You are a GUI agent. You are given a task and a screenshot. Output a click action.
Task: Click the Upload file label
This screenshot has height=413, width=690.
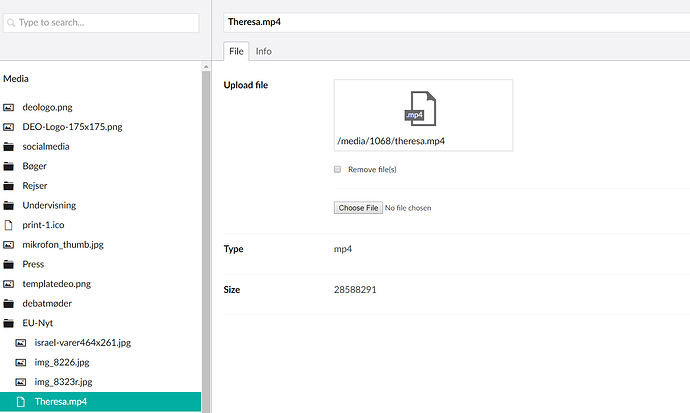[x=246, y=85]
